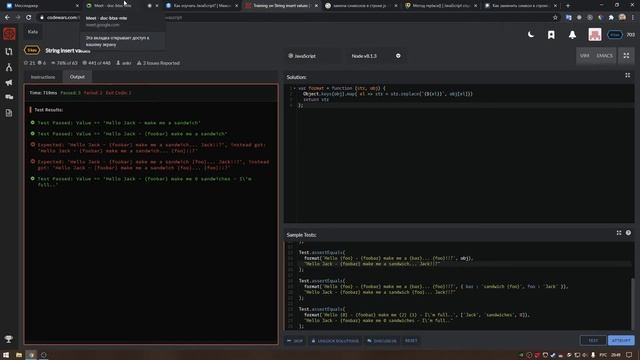Open the Kumite fork icon in sidebar
This screenshot has height=360, width=640.
(x=9, y=67)
